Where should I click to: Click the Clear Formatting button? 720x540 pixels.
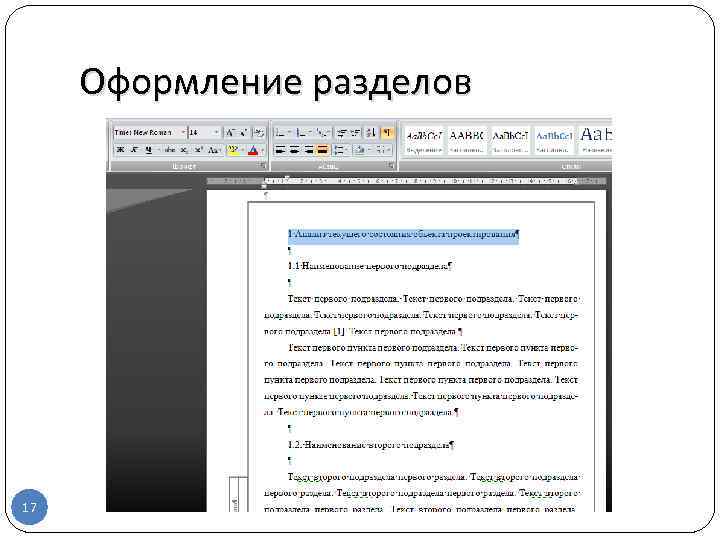(259, 132)
